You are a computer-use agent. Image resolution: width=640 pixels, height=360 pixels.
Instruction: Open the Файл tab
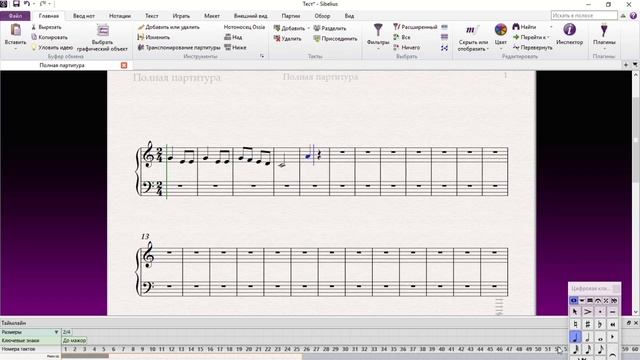pyautogui.click(x=15, y=16)
